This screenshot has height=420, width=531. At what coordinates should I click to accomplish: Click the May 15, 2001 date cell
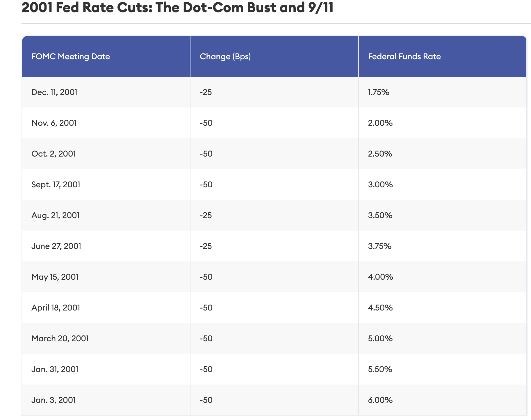coord(55,277)
